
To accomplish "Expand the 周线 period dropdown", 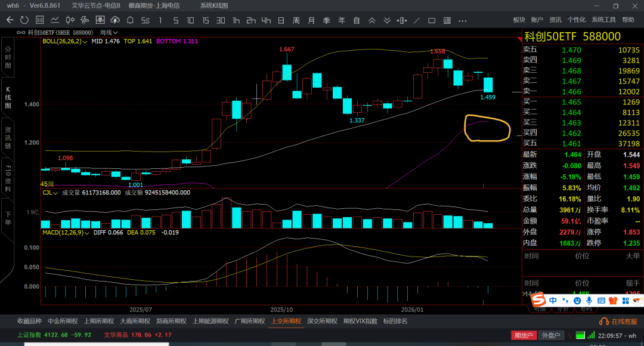I will pyautogui.click(x=109, y=32).
